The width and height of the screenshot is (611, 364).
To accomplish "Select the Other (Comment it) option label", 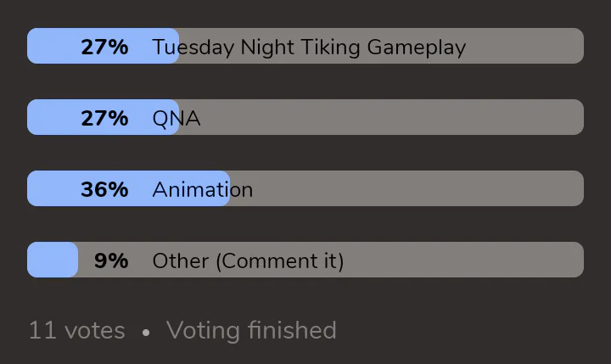I will (248, 261).
